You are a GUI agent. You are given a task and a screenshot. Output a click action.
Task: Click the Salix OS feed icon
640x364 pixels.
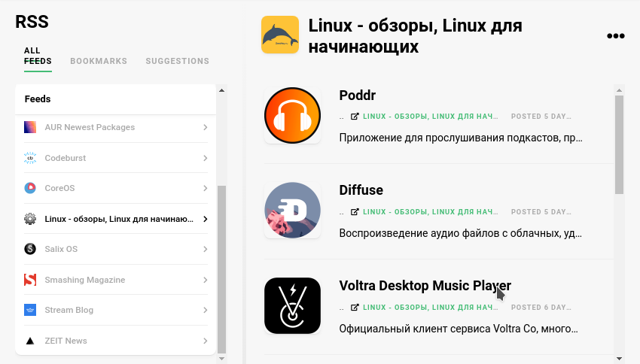click(30, 249)
